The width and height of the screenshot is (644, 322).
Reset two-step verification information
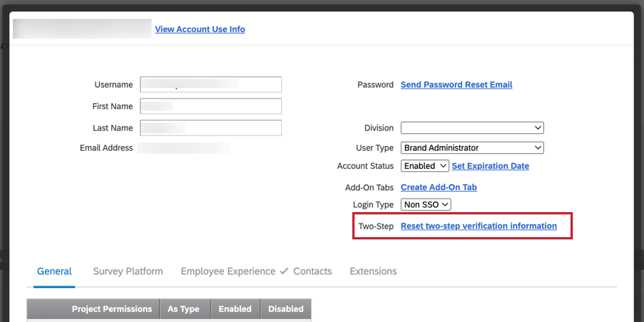pos(479,226)
